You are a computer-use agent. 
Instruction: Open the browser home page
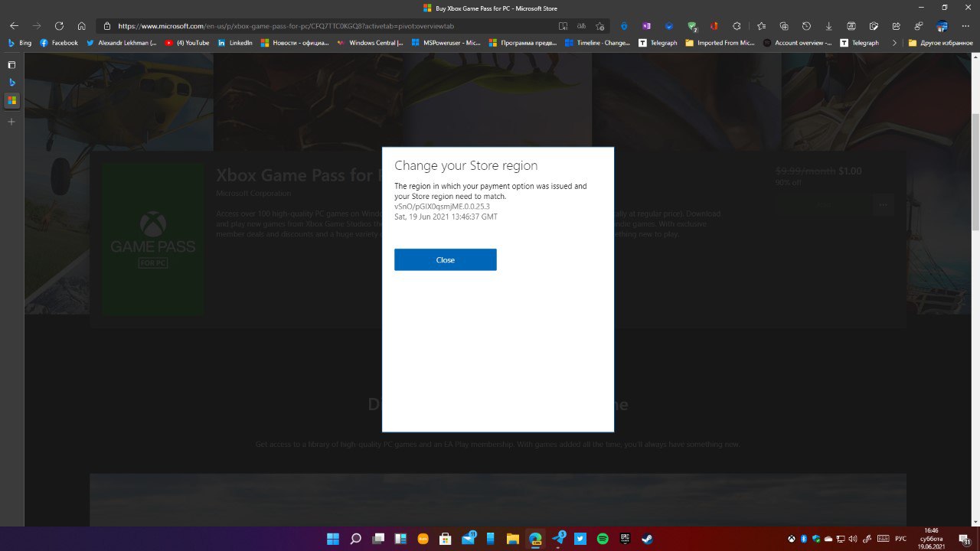point(82,25)
